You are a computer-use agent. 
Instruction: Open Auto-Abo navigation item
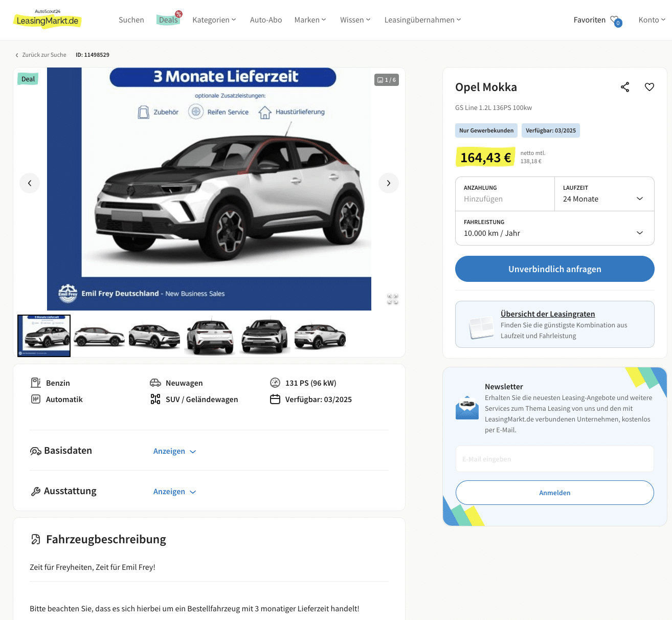tap(266, 20)
